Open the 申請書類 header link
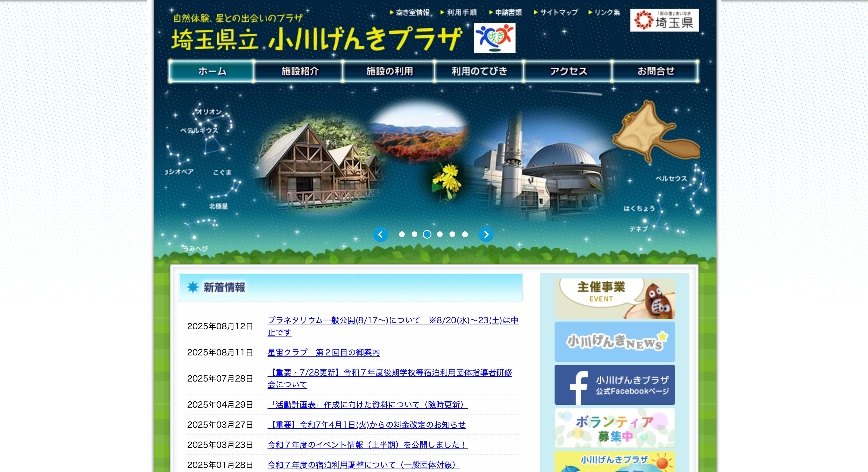This screenshot has height=472, width=868. 505,12
